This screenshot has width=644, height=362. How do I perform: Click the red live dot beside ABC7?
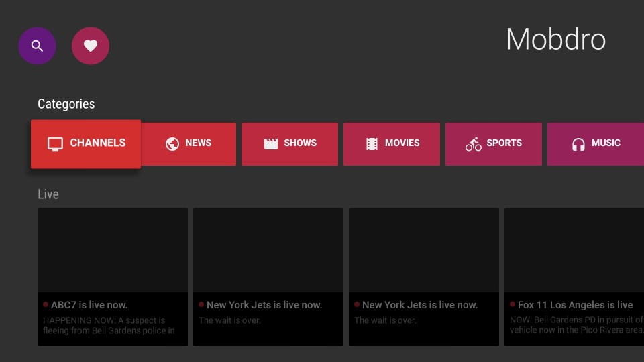pos(46,304)
